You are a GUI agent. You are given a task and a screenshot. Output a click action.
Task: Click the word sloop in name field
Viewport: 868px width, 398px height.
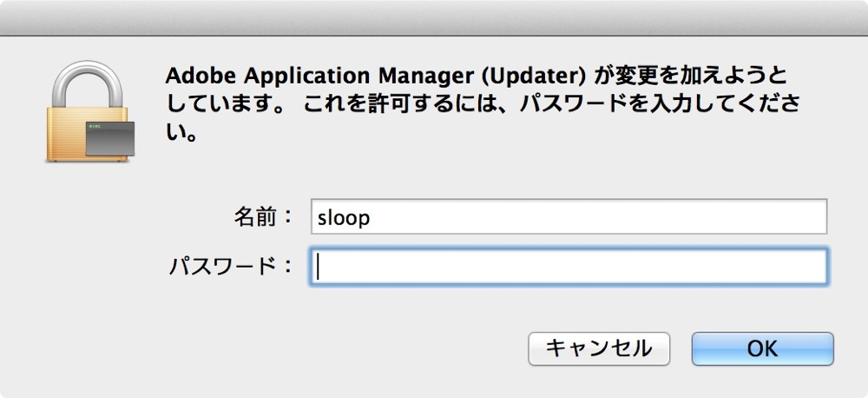(x=343, y=218)
